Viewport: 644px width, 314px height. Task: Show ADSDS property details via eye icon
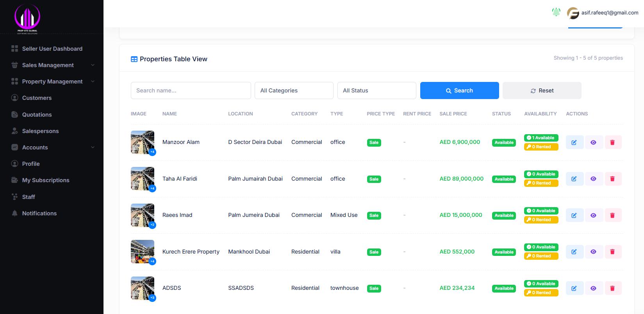click(x=593, y=288)
